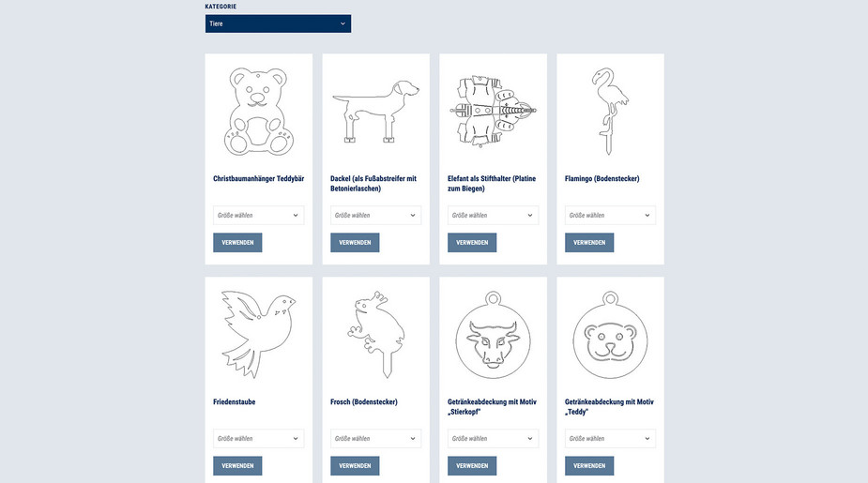Select the Friedenstaube dove drawing
This screenshot has width=868, height=483.
point(258,334)
